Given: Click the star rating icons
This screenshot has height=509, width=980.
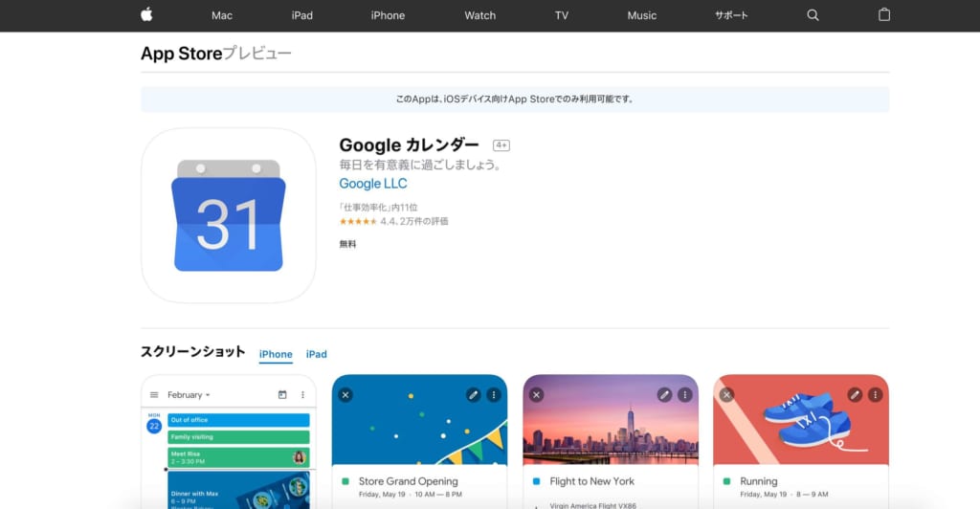Looking at the screenshot, I should (358, 221).
